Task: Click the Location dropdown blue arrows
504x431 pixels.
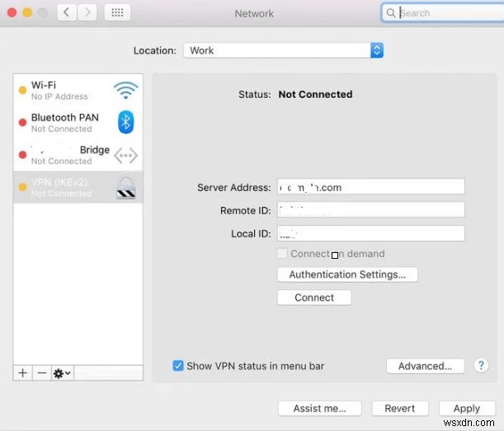Action: coord(377,50)
